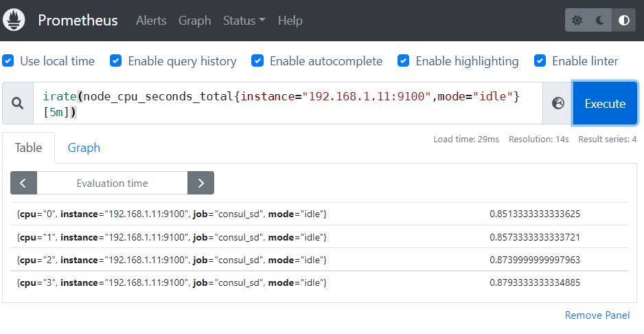Open the Graph page in navbar

(x=195, y=21)
